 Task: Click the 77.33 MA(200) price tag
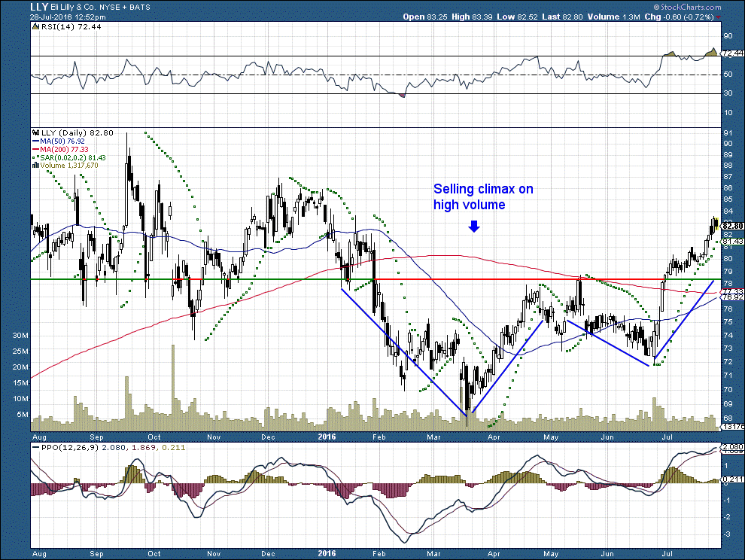pyautogui.click(x=733, y=291)
